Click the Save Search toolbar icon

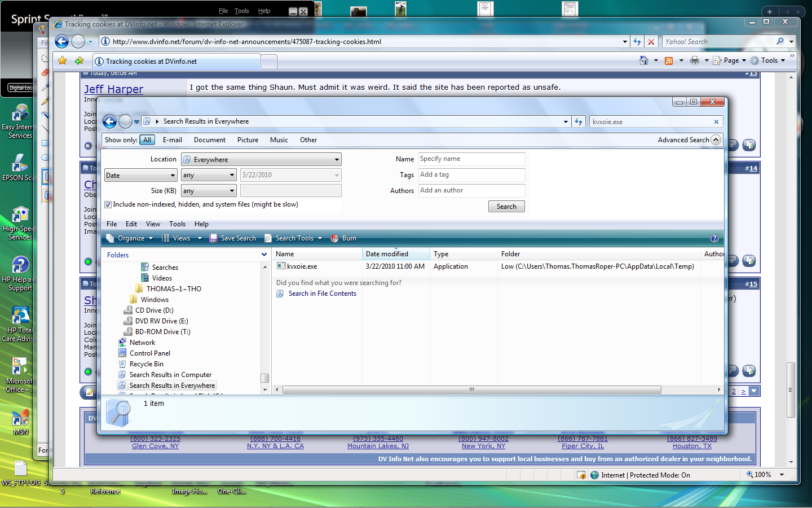pos(214,238)
